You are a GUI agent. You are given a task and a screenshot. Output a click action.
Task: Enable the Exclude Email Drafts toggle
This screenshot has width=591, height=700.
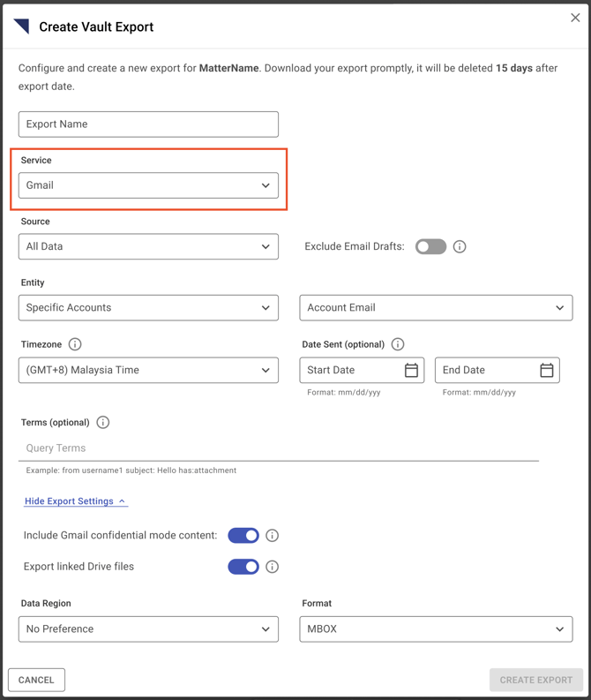click(x=430, y=246)
